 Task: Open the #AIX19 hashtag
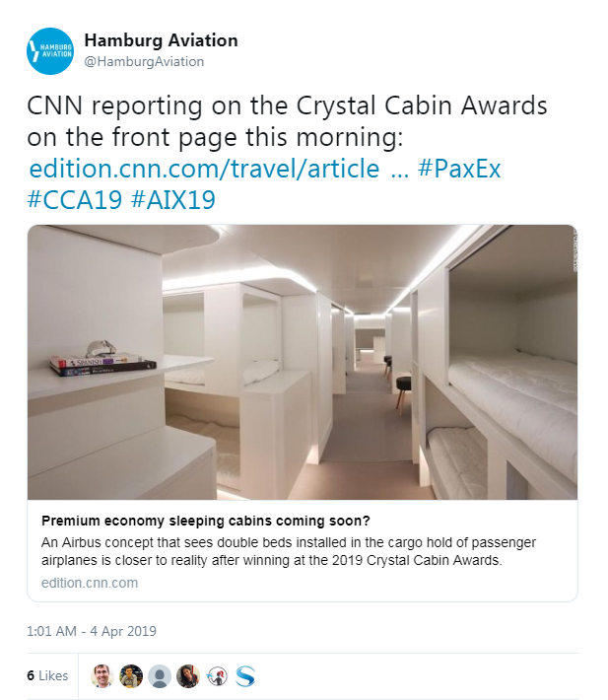tap(173, 199)
